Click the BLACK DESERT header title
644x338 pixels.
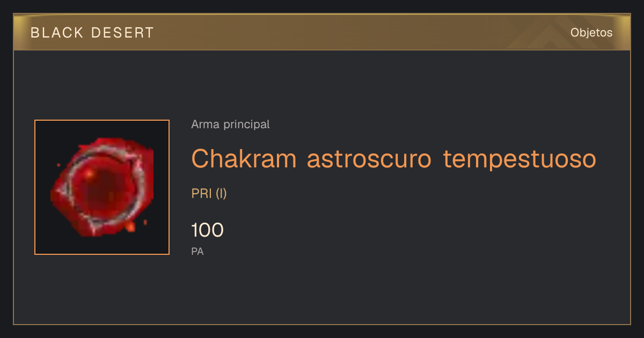tap(92, 33)
